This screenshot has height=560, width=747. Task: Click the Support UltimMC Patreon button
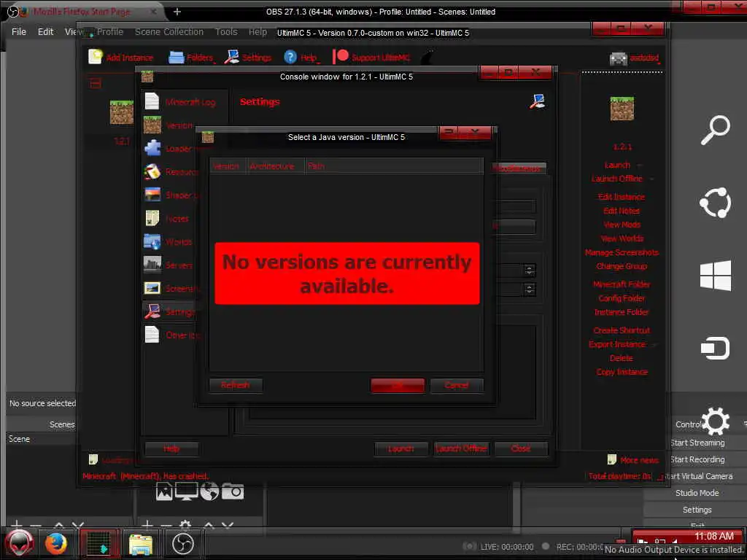[x=371, y=57]
